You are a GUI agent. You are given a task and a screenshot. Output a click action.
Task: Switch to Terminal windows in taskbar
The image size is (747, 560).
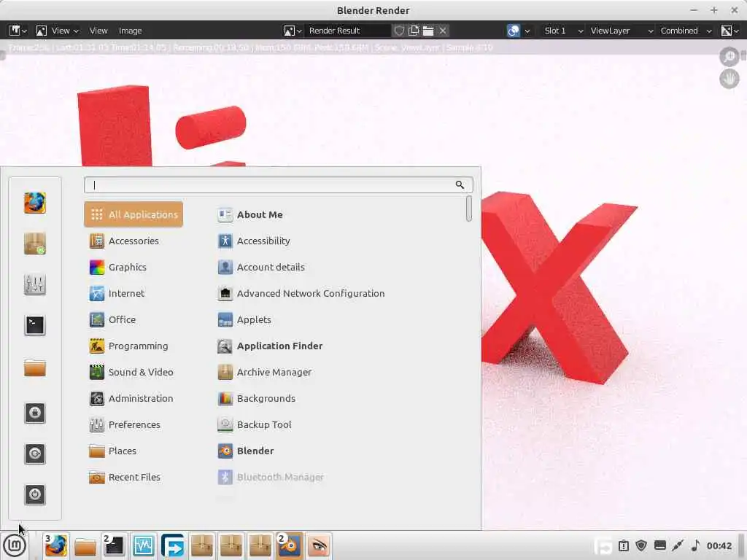[x=114, y=545]
